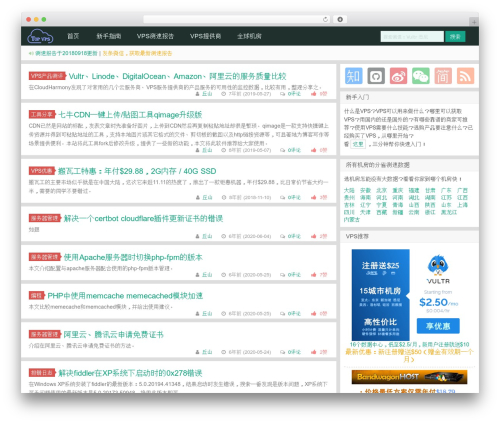Open 新手指南 in the navigation bar
Viewport: 500px width, 423px height.
pyautogui.click(x=109, y=36)
